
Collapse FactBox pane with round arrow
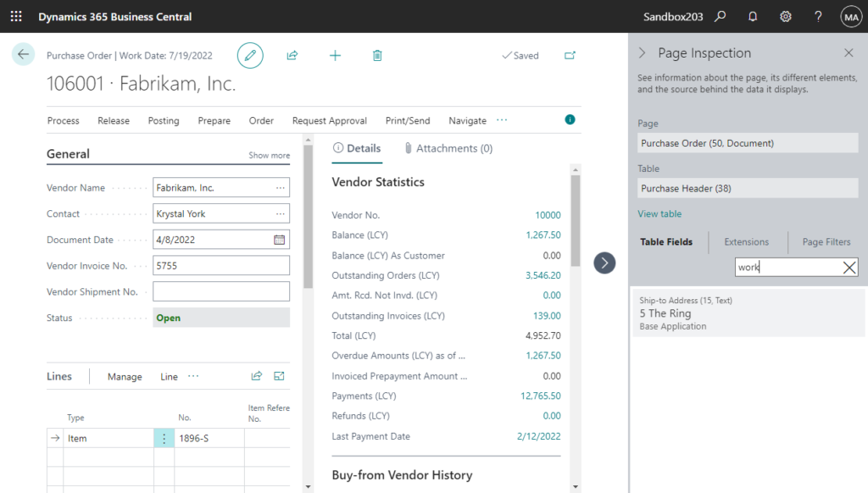tap(604, 263)
